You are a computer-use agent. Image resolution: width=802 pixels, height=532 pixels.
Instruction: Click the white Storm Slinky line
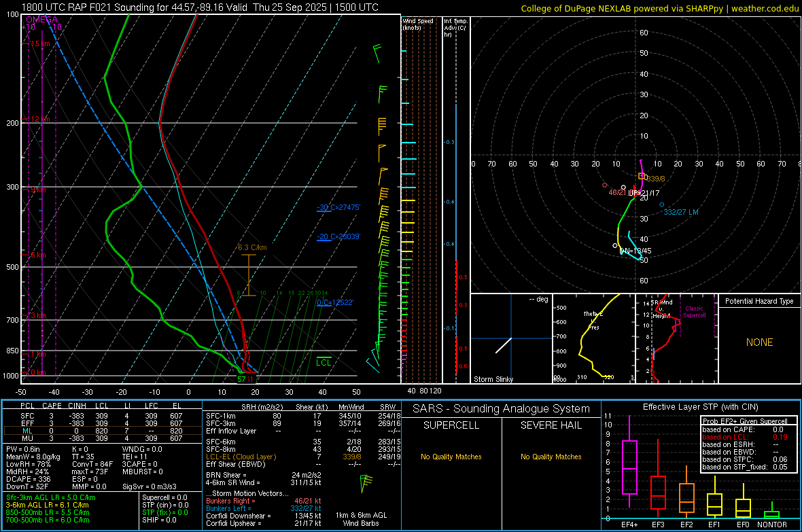[x=504, y=345]
